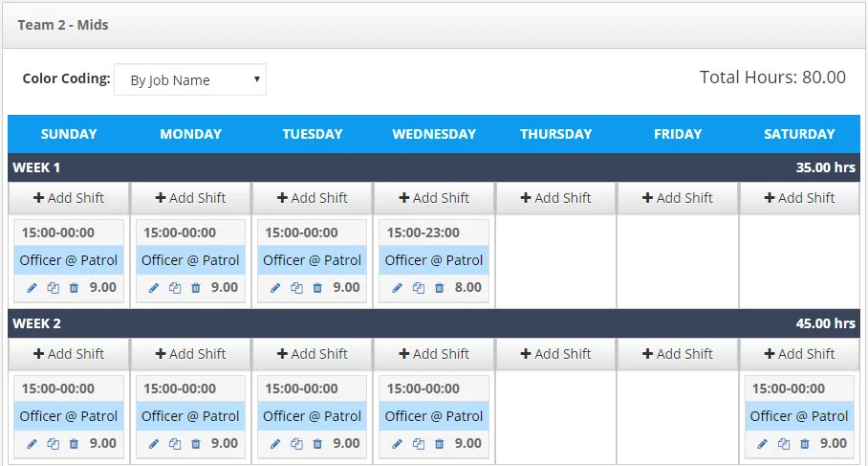868x466 pixels.
Task: Add a shift on Week 2 Sunday
Action: tap(69, 353)
